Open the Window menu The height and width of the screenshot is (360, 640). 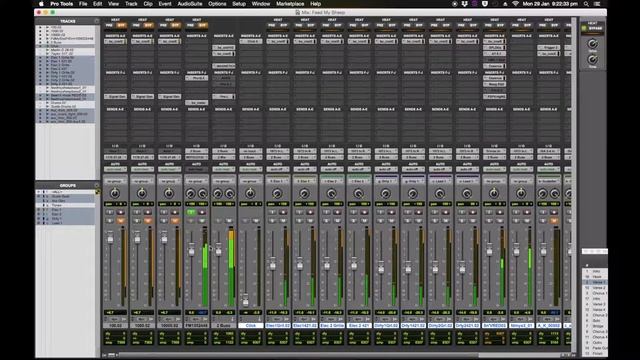coord(261,4)
